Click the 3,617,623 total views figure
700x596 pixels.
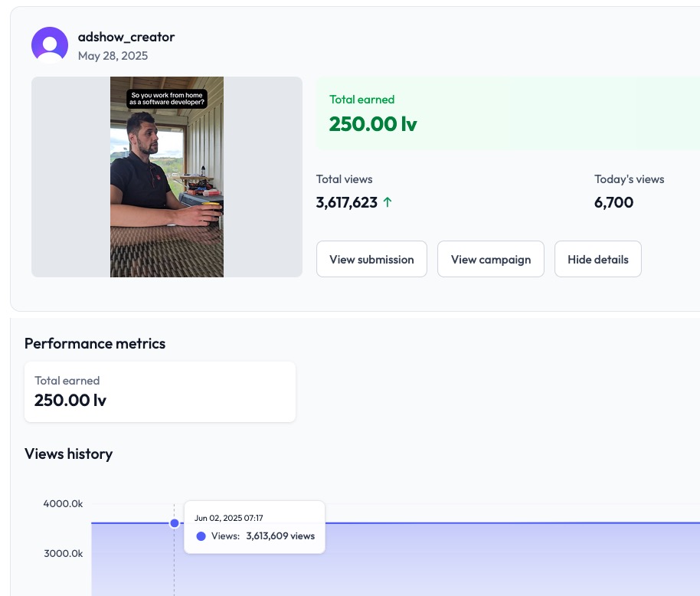[x=347, y=203]
